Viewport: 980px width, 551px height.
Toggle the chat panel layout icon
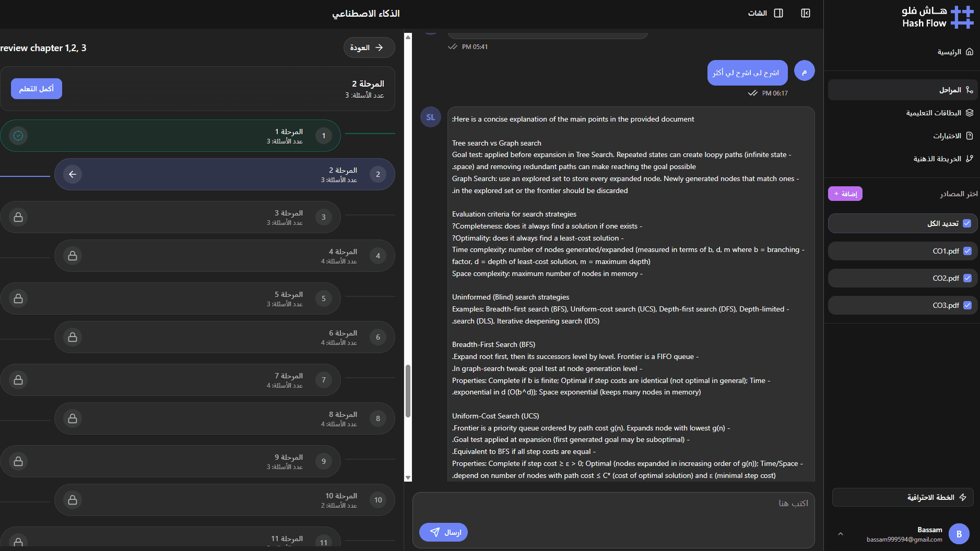point(778,13)
